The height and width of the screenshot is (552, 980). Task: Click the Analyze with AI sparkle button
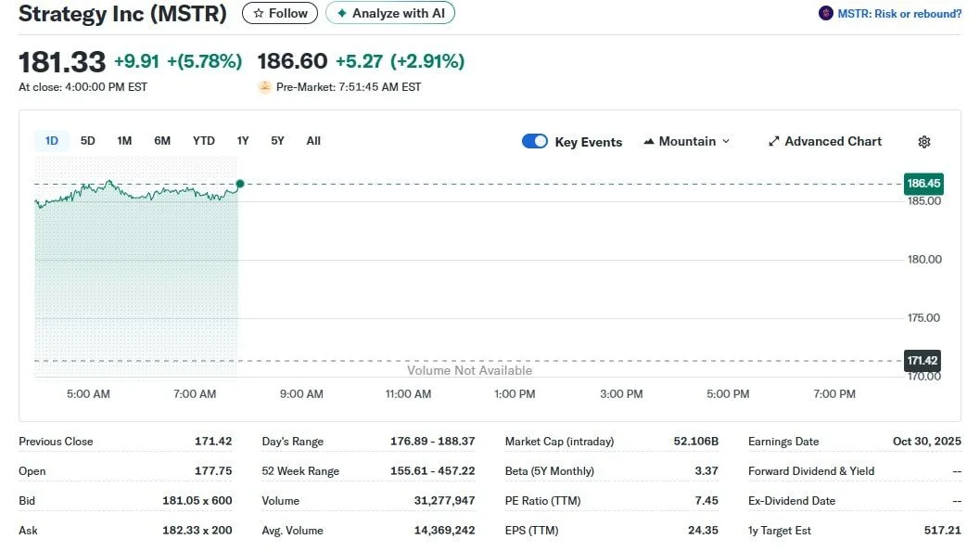[389, 14]
